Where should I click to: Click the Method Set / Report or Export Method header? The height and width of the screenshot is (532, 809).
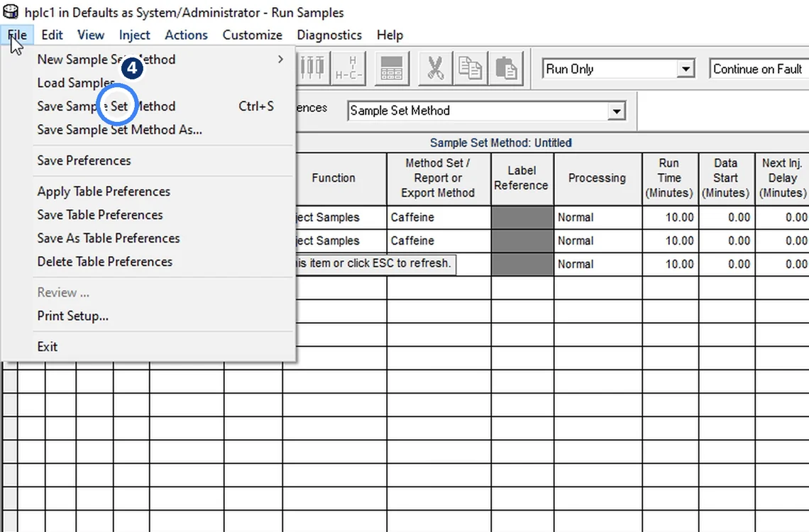439,178
